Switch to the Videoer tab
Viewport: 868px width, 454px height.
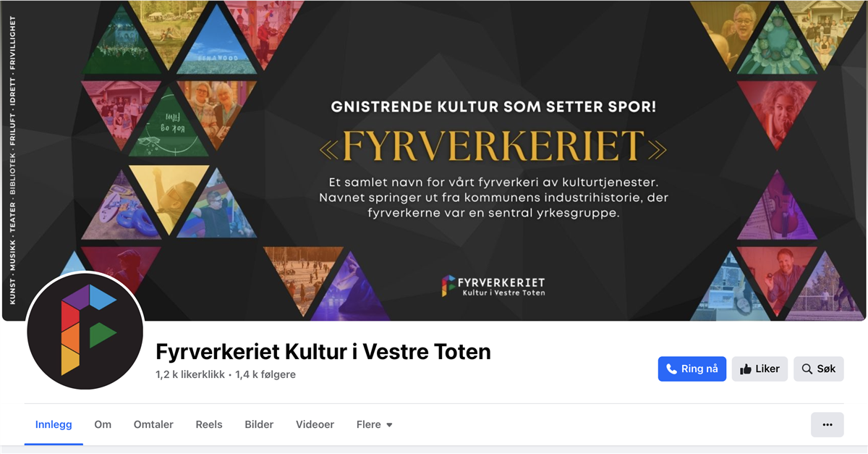[x=315, y=424]
